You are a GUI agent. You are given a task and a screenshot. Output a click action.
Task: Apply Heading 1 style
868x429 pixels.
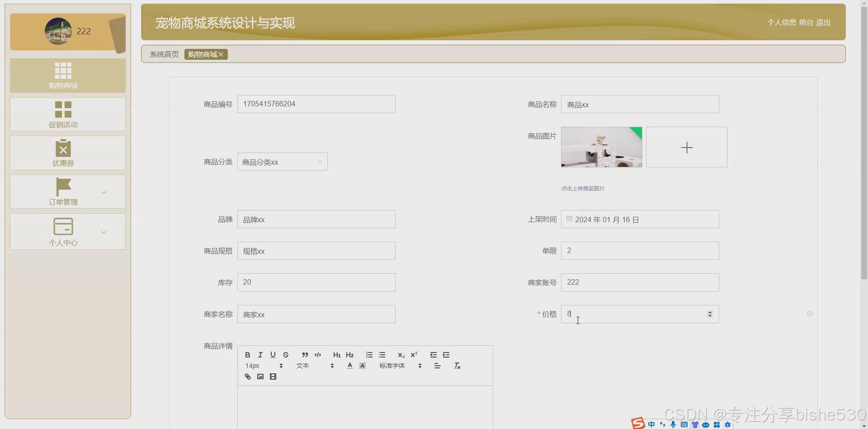click(337, 355)
